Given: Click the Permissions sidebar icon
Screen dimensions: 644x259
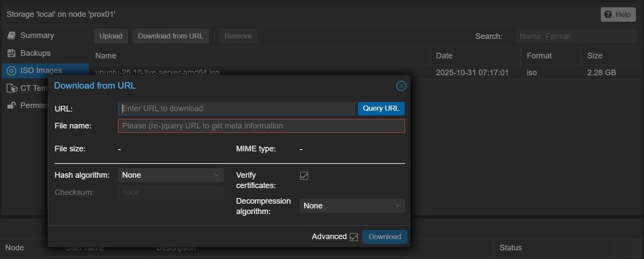Looking at the screenshot, I should tap(12, 105).
